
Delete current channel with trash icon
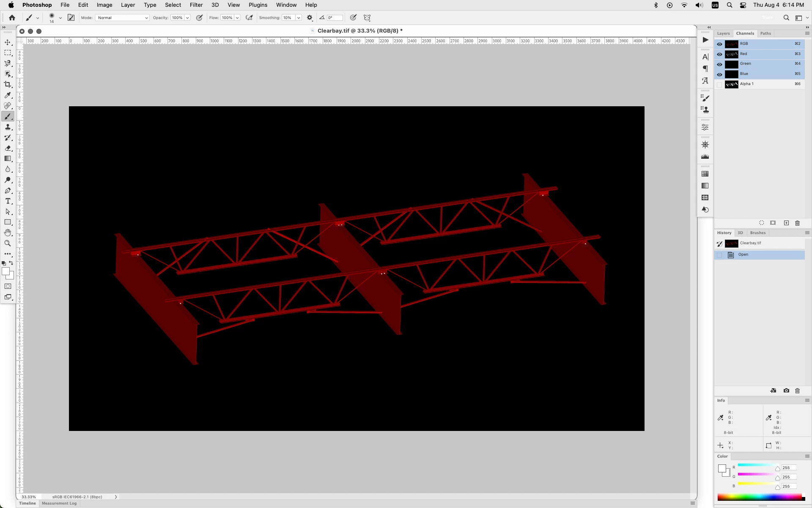[x=797, y=223]
